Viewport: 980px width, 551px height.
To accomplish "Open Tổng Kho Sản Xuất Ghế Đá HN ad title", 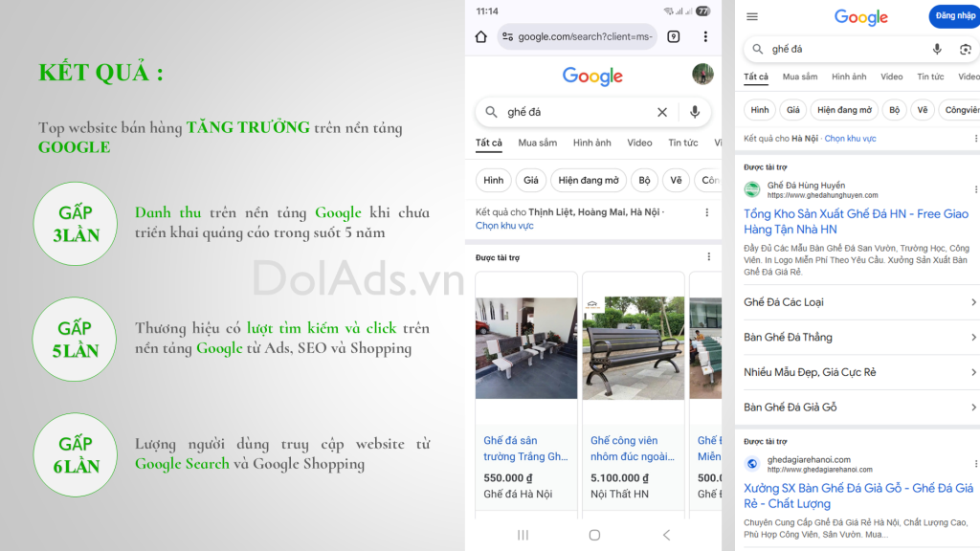I will (857, 221).
